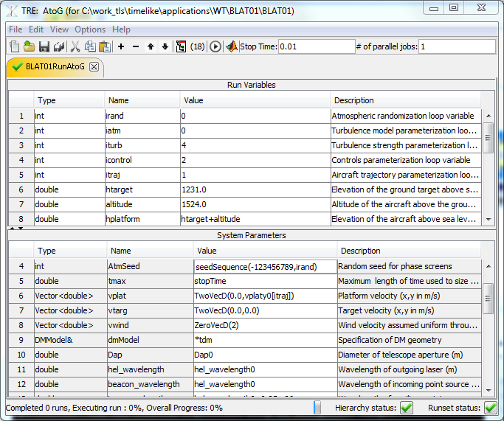Click System Parameters scrollbar up arrow
The height and width of the screenshot is (421, 504).
coord(489,266)
